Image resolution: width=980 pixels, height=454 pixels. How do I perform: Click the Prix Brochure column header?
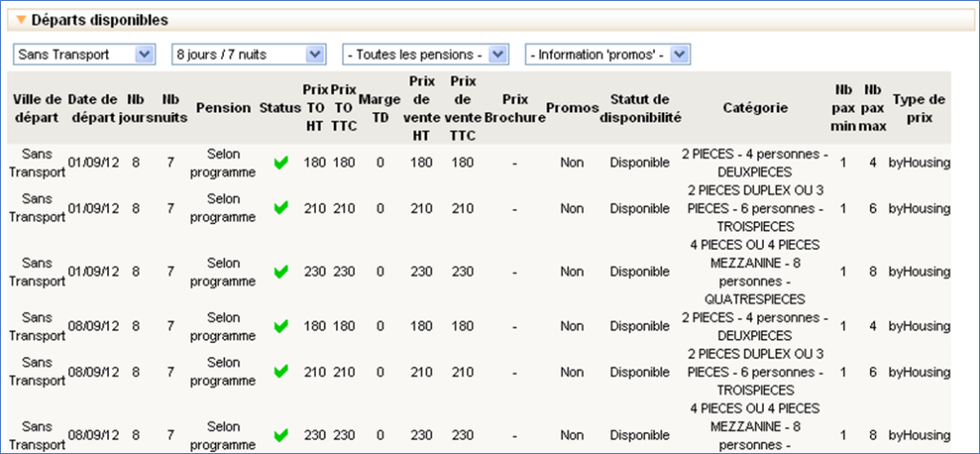pos(515,108)
